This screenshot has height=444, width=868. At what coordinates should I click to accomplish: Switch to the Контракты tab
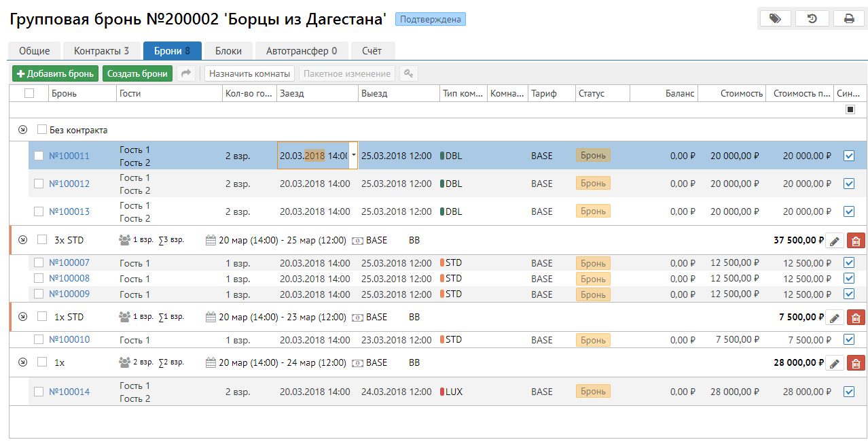tap(101, 51)
